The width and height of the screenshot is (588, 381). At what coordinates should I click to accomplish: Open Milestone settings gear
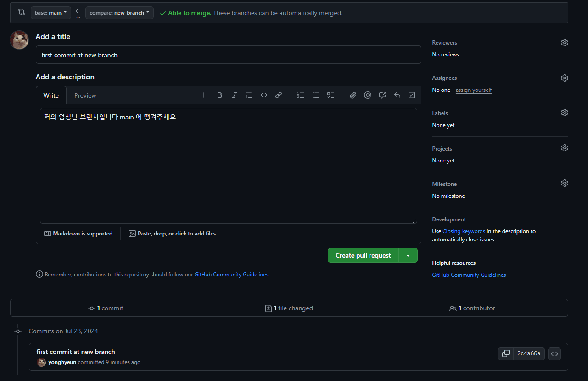click(x=565, y=183)
